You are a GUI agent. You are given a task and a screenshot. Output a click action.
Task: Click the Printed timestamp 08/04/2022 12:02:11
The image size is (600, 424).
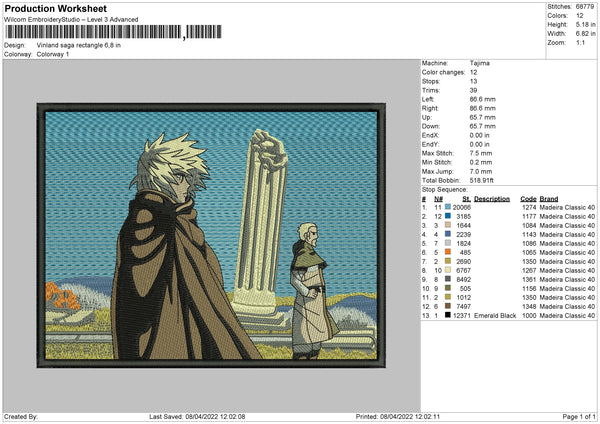coord(410,416)
